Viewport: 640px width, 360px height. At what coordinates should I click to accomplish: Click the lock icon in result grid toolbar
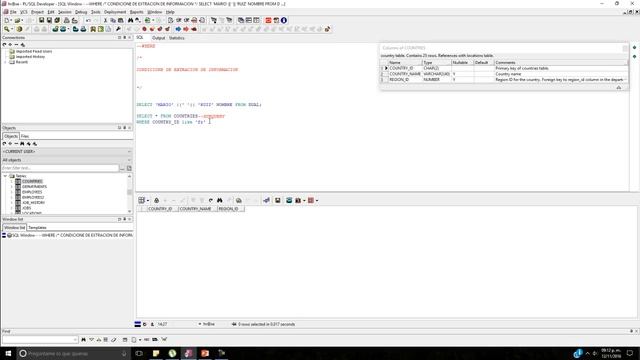[x=156, y=200]
